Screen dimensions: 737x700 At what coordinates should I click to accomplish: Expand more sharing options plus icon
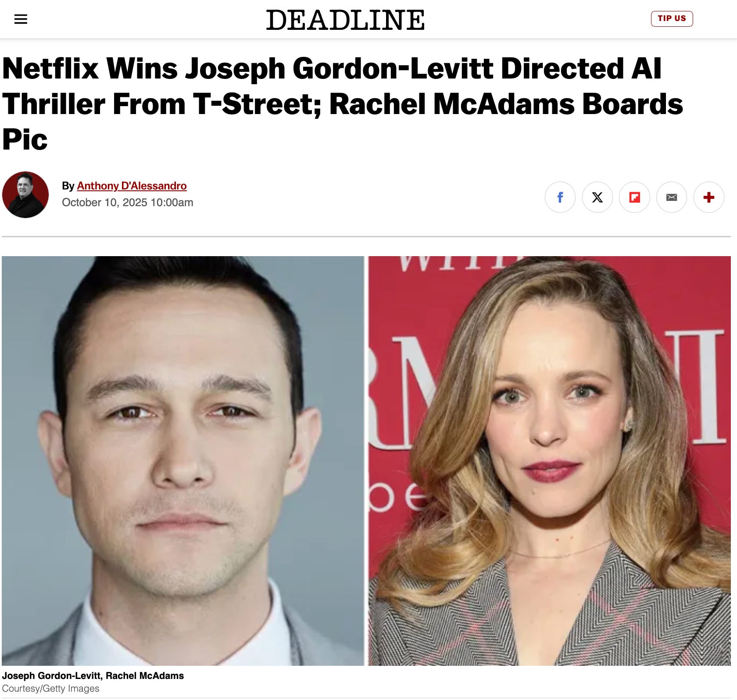pos(708,197)
